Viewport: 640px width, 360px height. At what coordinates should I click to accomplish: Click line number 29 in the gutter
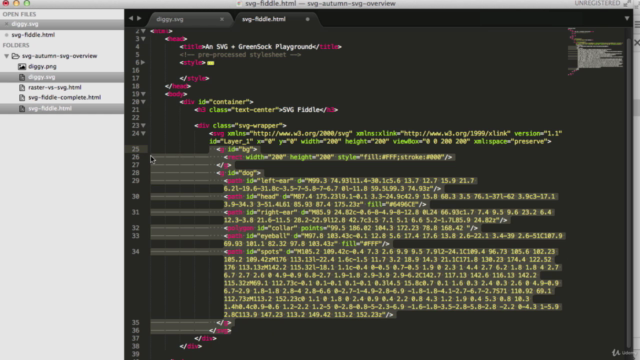coord(135,181)
